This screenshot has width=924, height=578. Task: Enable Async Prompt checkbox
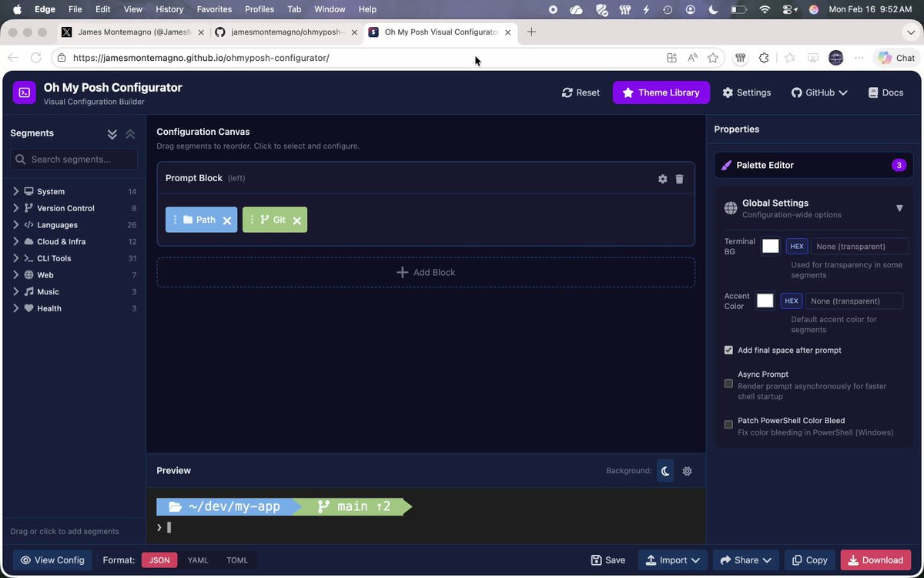coord(728,383)
